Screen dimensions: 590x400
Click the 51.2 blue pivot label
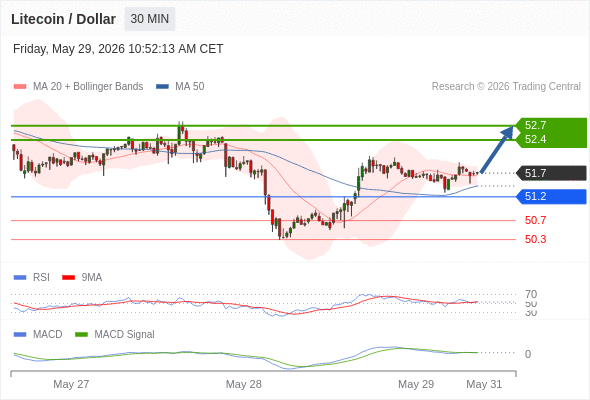551,196
